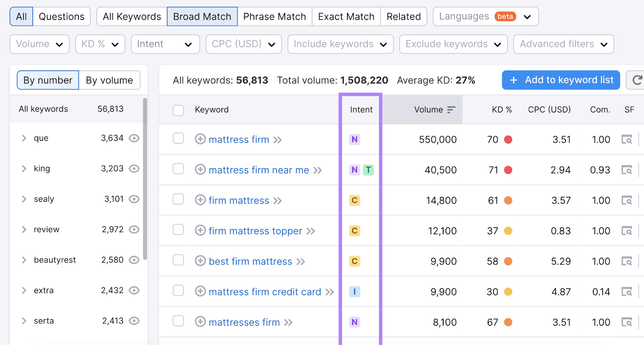Click the N intent badge for mattress firm
This screenshot has width=644, height=345.
355,140
